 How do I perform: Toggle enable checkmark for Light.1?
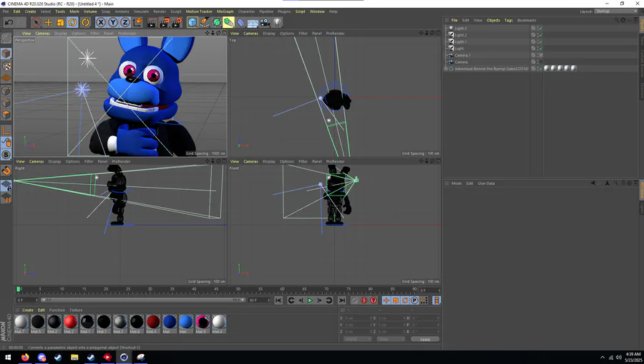click(x=541, y=42)
